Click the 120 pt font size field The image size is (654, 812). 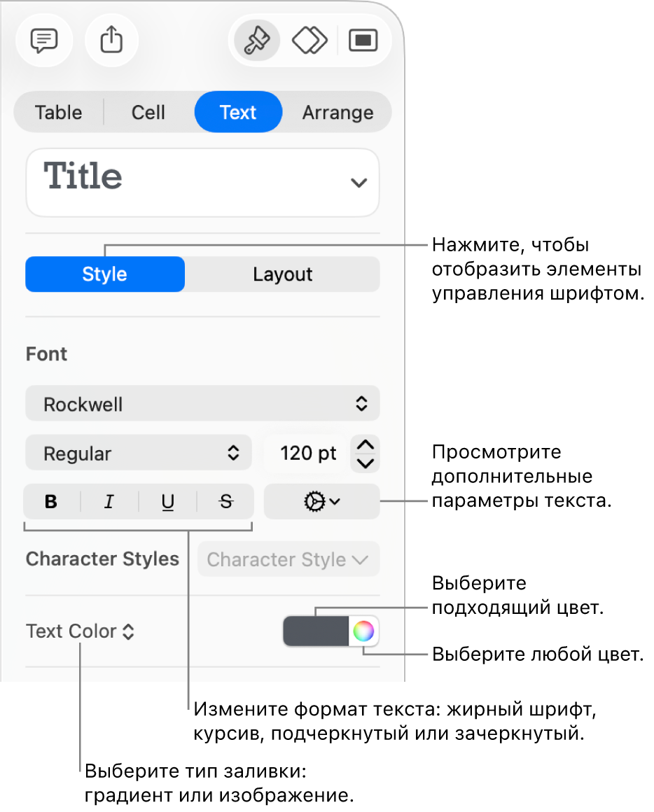[307, 454]
